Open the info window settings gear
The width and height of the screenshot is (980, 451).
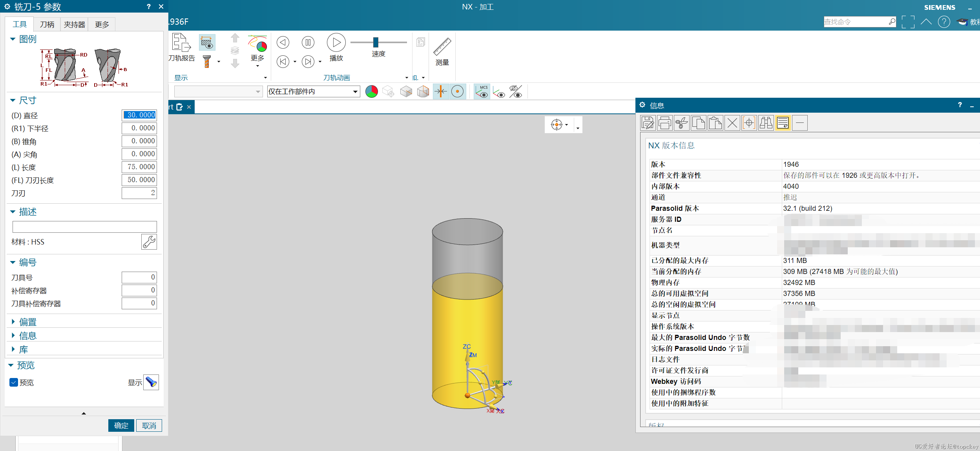pyautogui.click(x=642, y=105)
